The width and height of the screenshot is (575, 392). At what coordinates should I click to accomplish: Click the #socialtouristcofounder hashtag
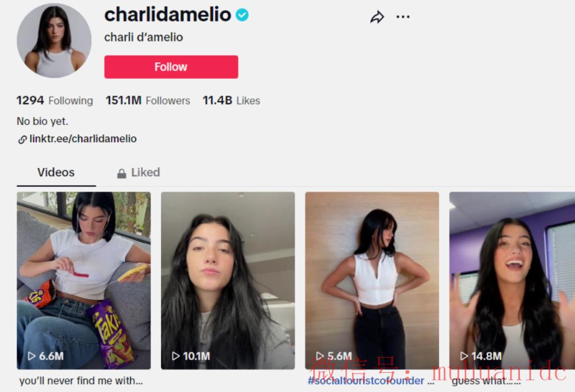(366, 381)
